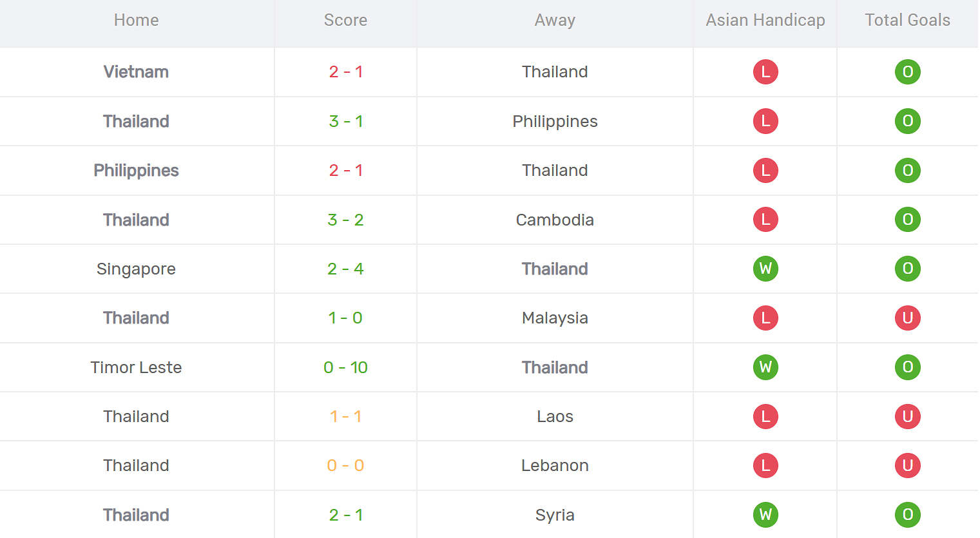Open the Vietnam team link
This screenshot has height=538, width=980.
(x=136, y=72)
